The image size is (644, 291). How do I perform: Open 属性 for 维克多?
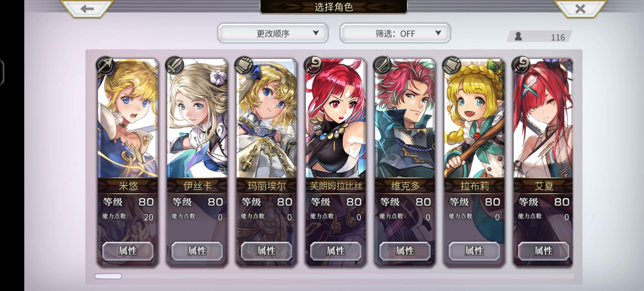pos(405,251)
